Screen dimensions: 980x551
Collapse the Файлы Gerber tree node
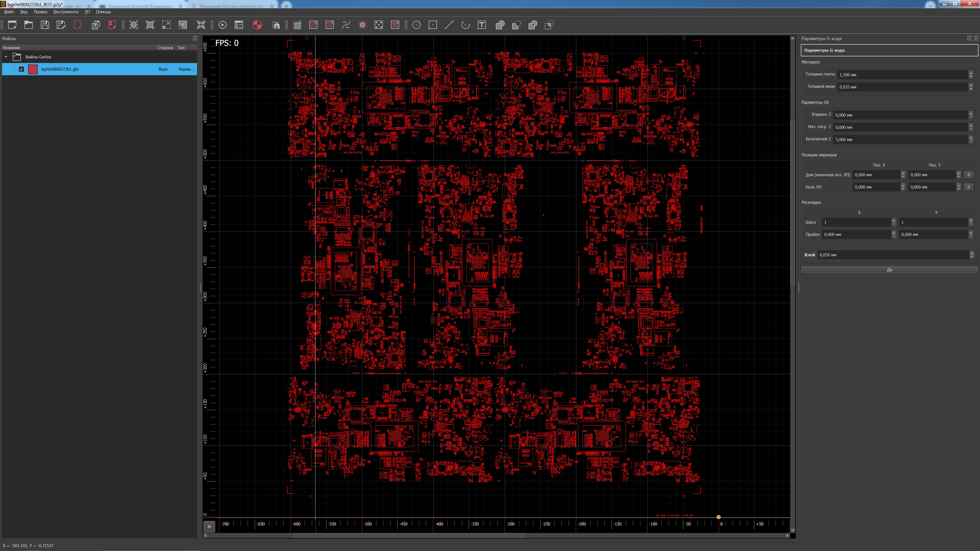coord(6,57)
